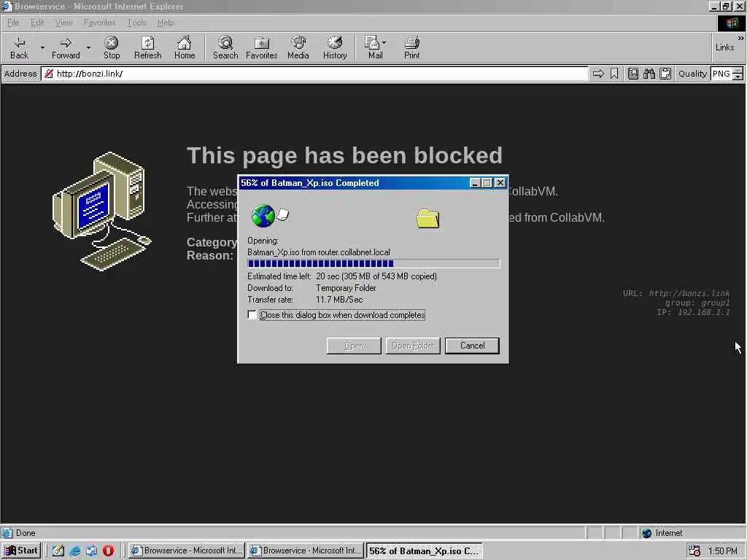Image resolution: width=747 pixels, height=560 pixels.
Task: Click the Quality PNG field
Action: click(721, 74)
